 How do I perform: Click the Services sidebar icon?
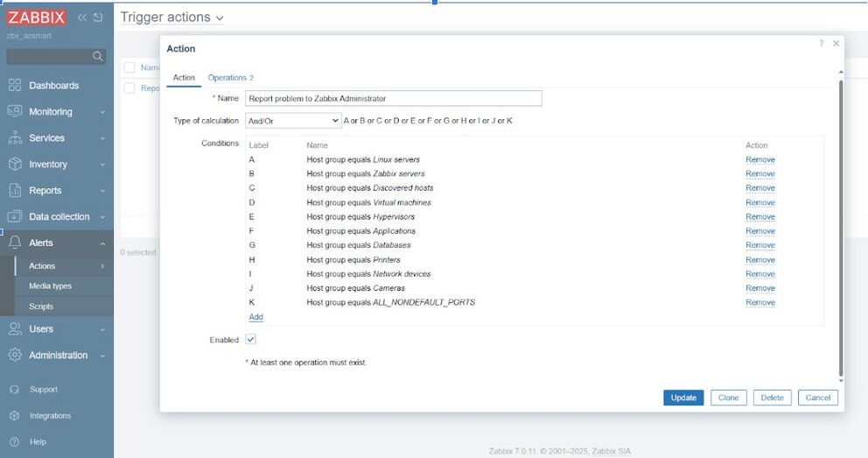click(15, 138)
